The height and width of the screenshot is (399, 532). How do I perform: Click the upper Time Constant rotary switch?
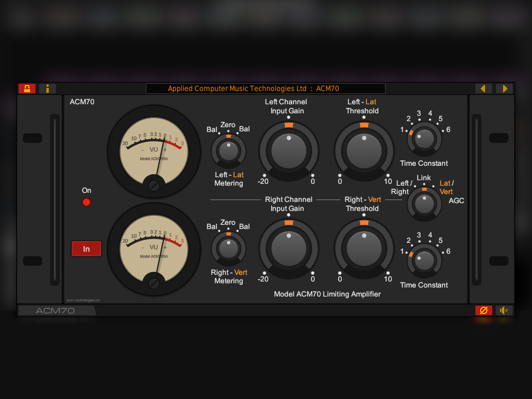(424, 139)
